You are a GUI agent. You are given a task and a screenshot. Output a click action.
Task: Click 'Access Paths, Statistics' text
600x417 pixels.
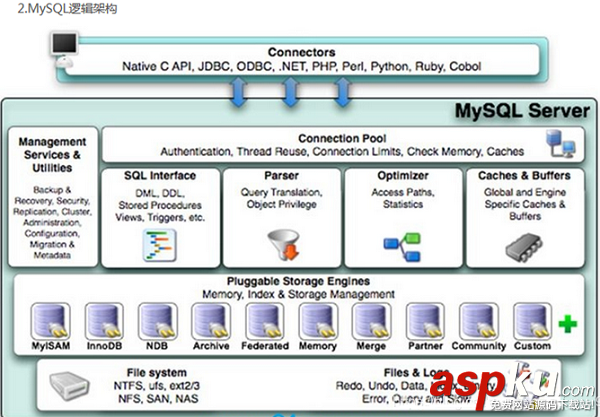point(403,198)
